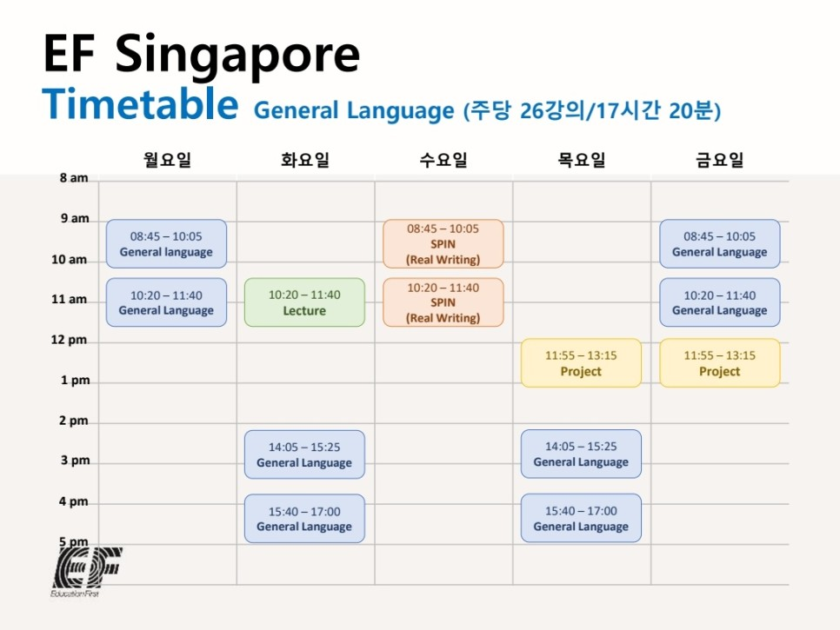This screenshot has width=840, height=630.
Task: Click Monday 10:20 General Language block
Action: (x=166, y=302)
